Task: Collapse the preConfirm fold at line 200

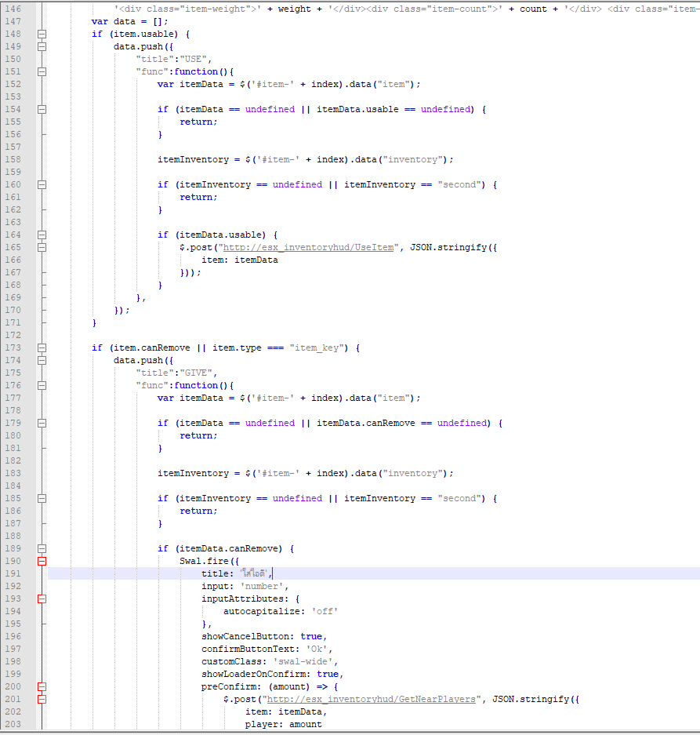Action: tap(42, 686)
